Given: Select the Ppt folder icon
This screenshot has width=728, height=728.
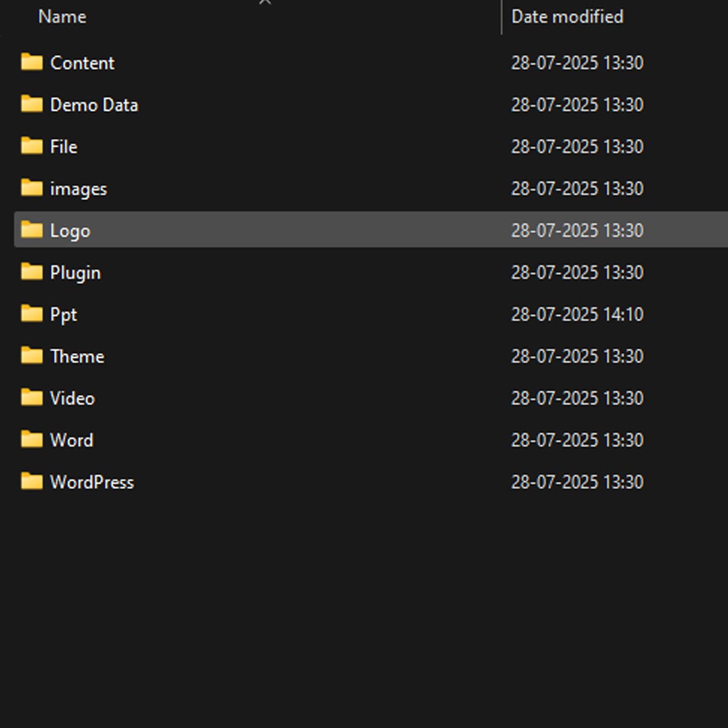Looking at the screenshot, I should click(x=32, y=313).
